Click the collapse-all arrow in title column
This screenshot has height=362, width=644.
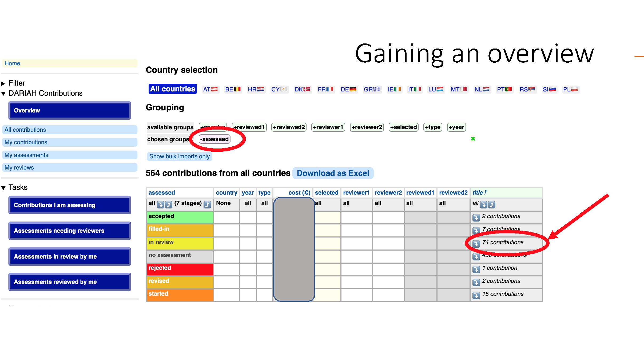[x=492, y=204]
